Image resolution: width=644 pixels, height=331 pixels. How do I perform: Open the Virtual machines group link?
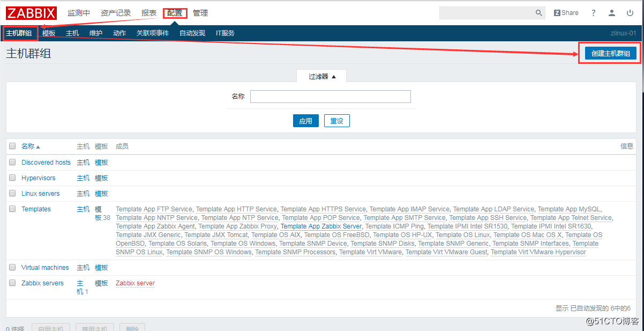pos(45,267)
